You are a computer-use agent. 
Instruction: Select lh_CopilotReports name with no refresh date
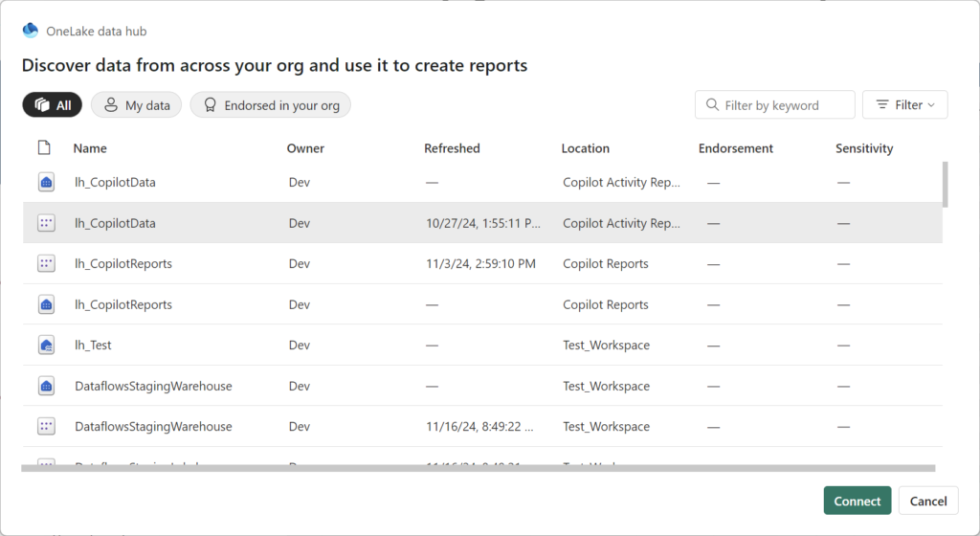[x=123, y=305]
